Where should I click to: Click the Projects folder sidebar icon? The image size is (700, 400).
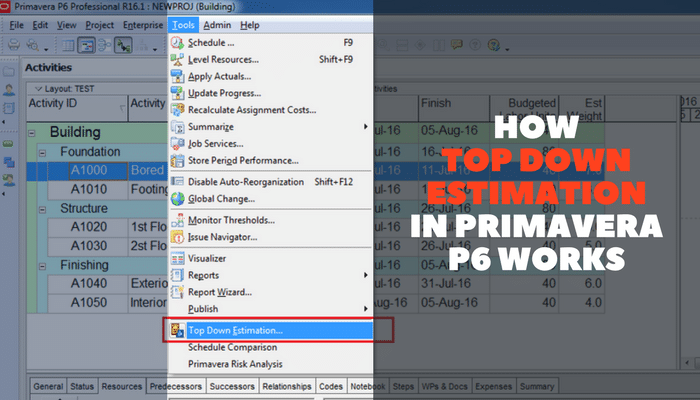pyautogui.click(x=8, y=71)
